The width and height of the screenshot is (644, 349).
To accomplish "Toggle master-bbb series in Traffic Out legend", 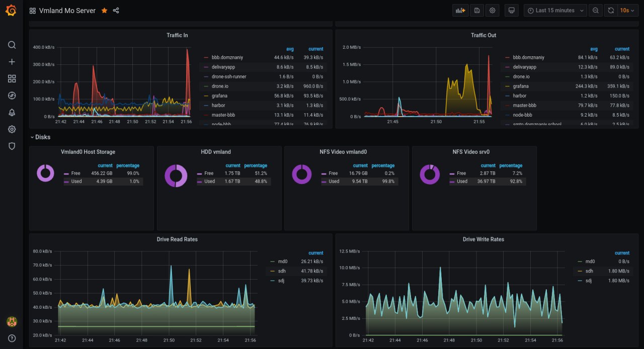I will click(525, 105).
